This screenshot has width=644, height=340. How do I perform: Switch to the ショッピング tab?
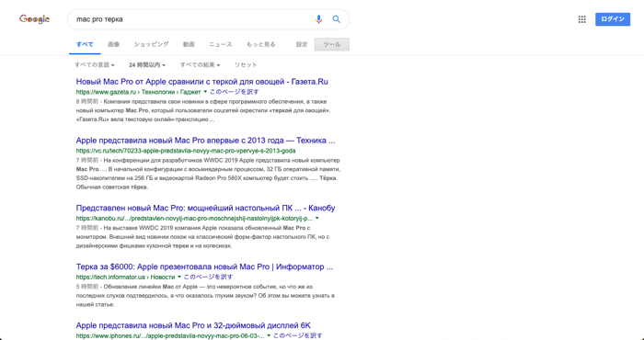[151, 44]
